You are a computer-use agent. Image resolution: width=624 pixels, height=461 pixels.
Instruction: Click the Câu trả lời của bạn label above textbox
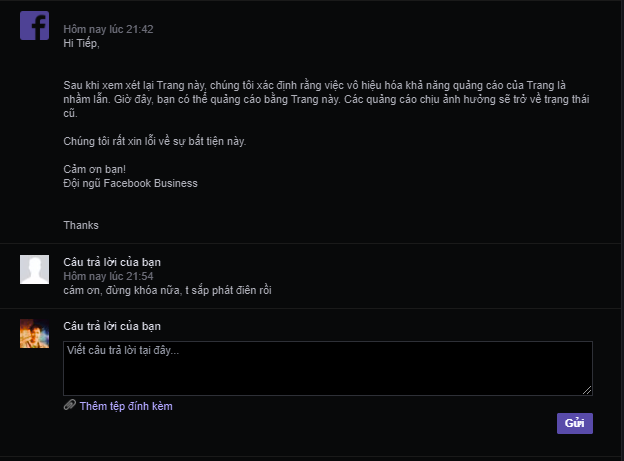click(112, 326)
